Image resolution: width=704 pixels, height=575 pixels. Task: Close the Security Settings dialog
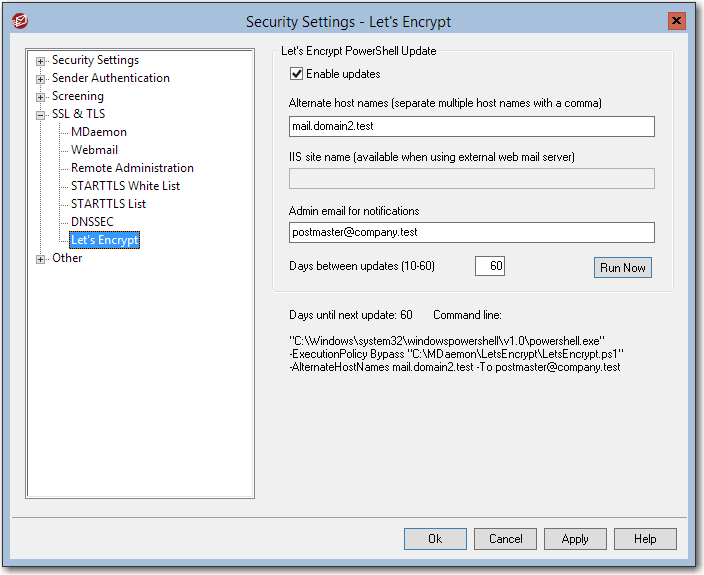click(x=676, y=21)
